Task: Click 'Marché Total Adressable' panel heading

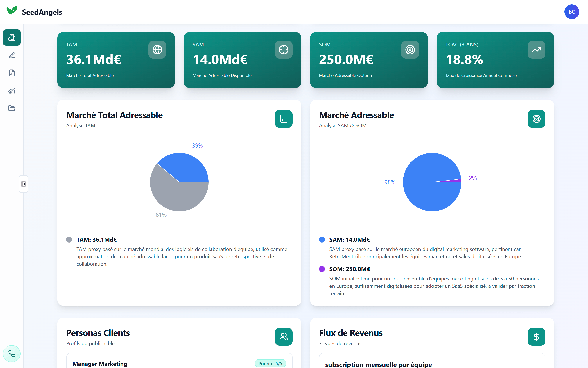Action: click(114, 115)
